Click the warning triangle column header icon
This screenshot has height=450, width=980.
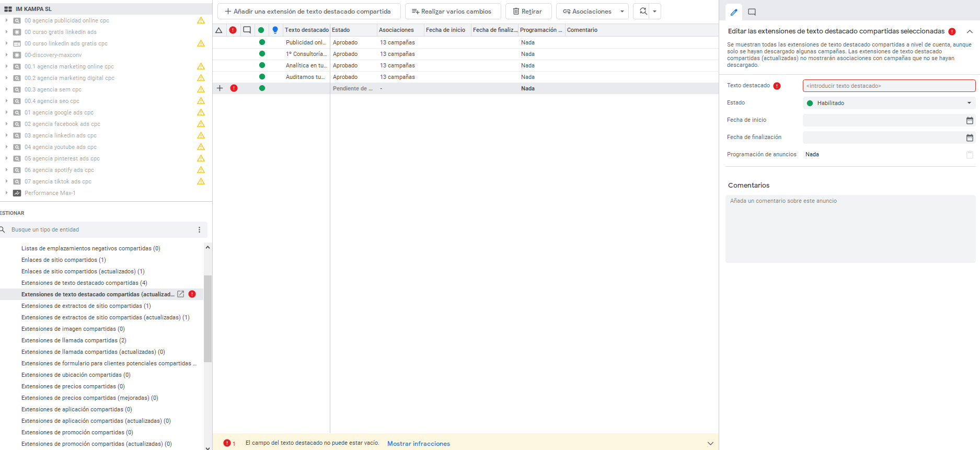219,30
